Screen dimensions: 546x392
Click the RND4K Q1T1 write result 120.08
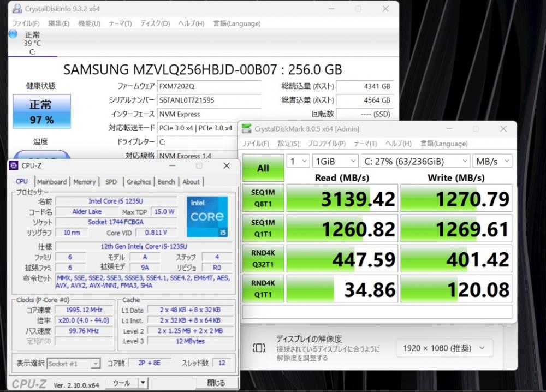tap(456, 289)
